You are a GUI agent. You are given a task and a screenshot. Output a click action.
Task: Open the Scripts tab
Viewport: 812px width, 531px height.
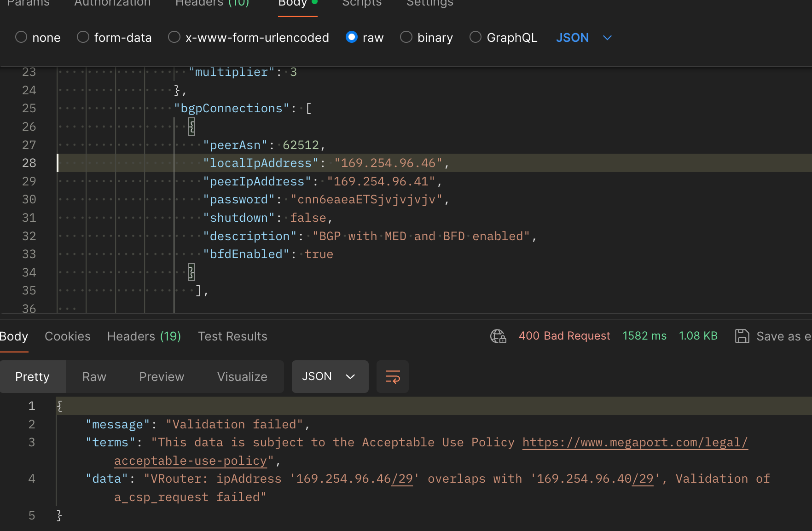(x=362, y=3)
